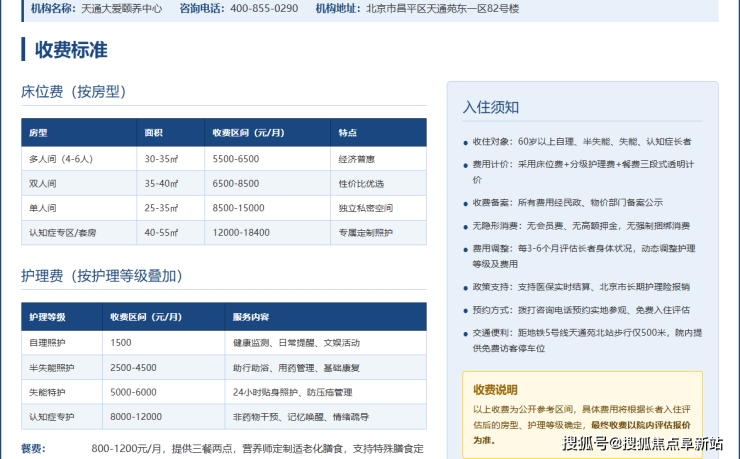Click the 费用调整 bullet item
This screenshot has height=459, width=740.
[x=584, y=256]
